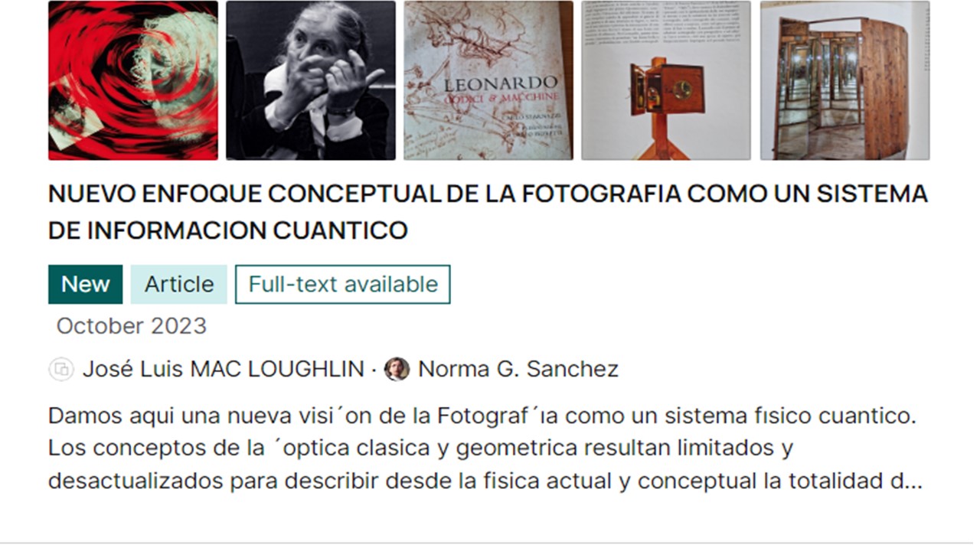Click Norma G. Sanchez's avatar photo
Image resolution: width=980 pixels, height=551 pixels.
397,370
